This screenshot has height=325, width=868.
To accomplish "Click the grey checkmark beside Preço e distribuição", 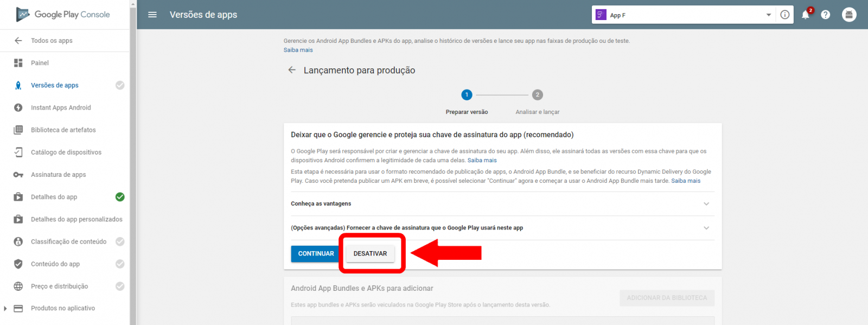I will tap(120, 286).
